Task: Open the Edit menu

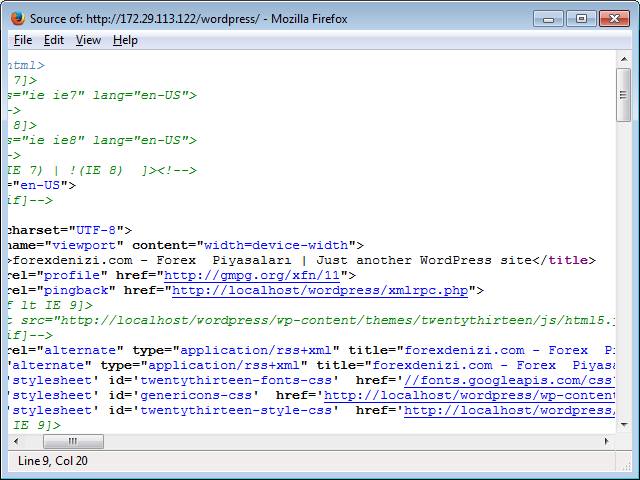Action: pyautogui.click(x=54, y=40)
